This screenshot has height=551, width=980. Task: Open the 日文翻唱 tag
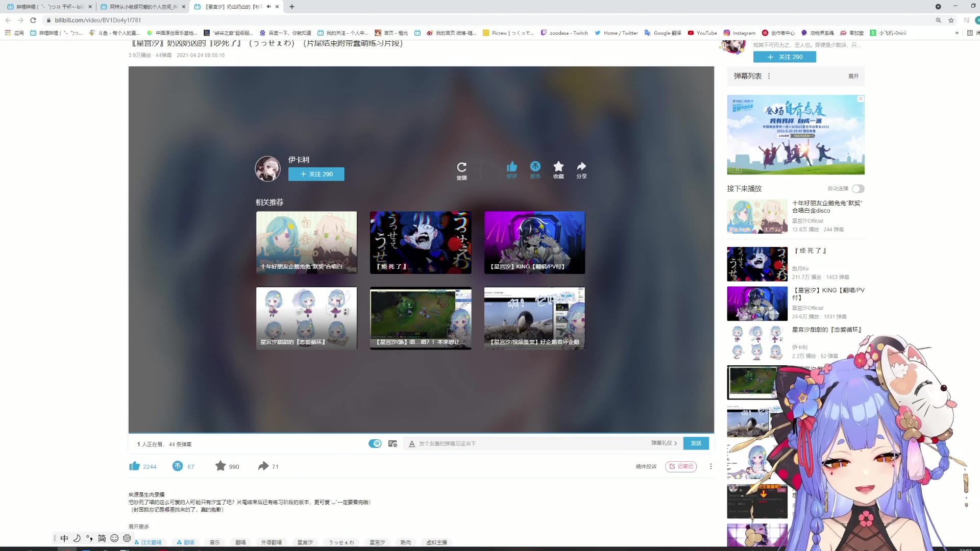point(148,542)
